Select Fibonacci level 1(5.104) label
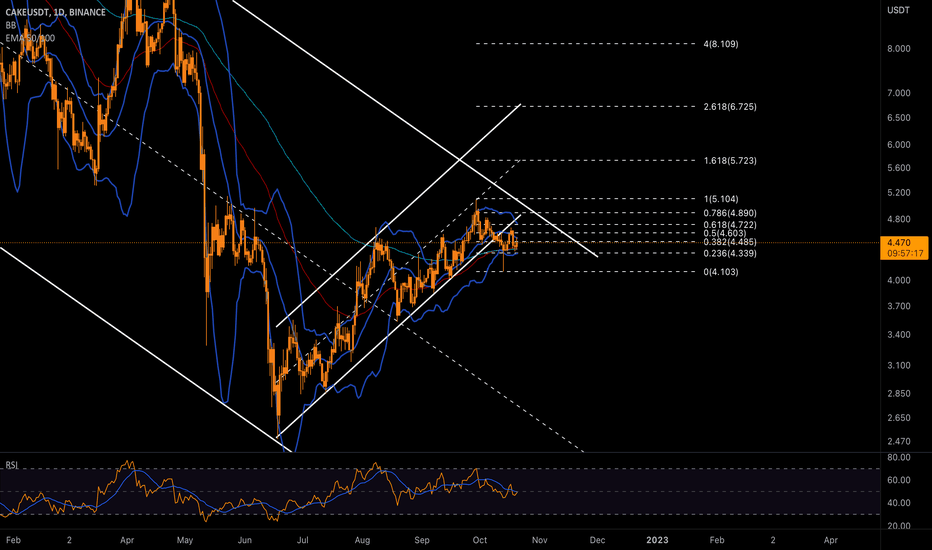The width and height of the screenshot is (932, 550). (x=721, y=199)
